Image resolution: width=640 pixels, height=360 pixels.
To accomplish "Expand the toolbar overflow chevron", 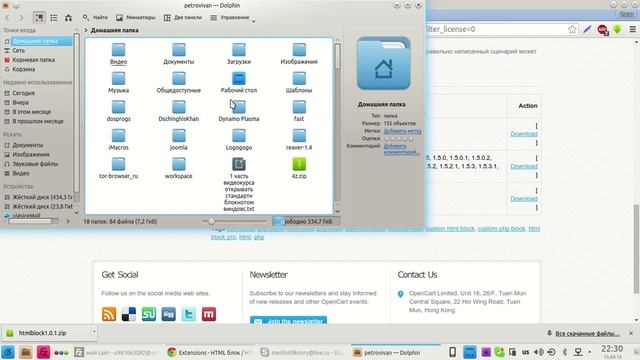I will coord(253,21).
